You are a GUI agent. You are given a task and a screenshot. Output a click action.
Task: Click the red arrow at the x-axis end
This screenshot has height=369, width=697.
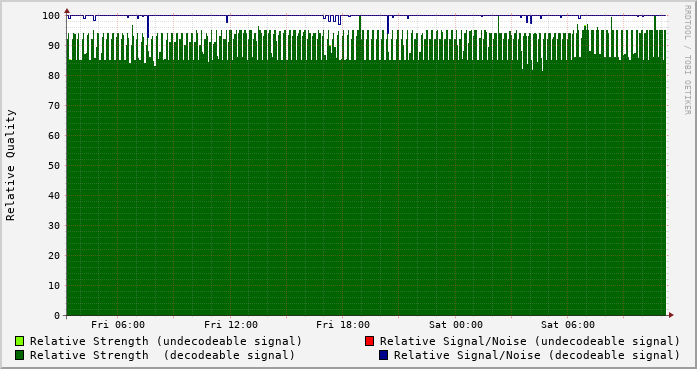pos(671,315)
